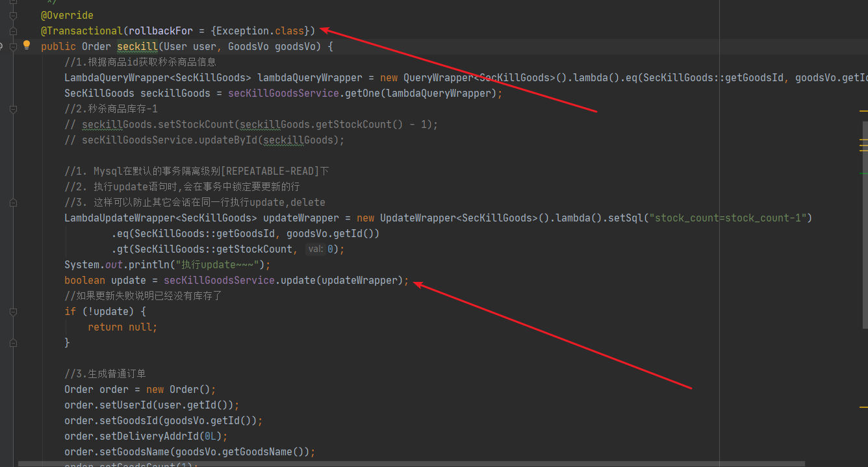868x467 pixels.
Task: Click the order.setGoodsName line
Action: point(190,452)
